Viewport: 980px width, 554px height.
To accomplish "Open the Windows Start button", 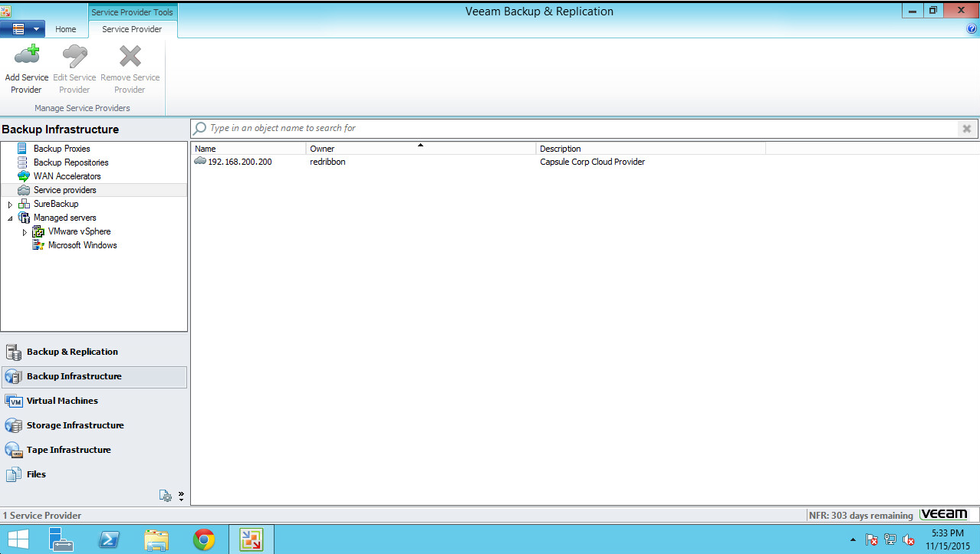I will 18,539.
